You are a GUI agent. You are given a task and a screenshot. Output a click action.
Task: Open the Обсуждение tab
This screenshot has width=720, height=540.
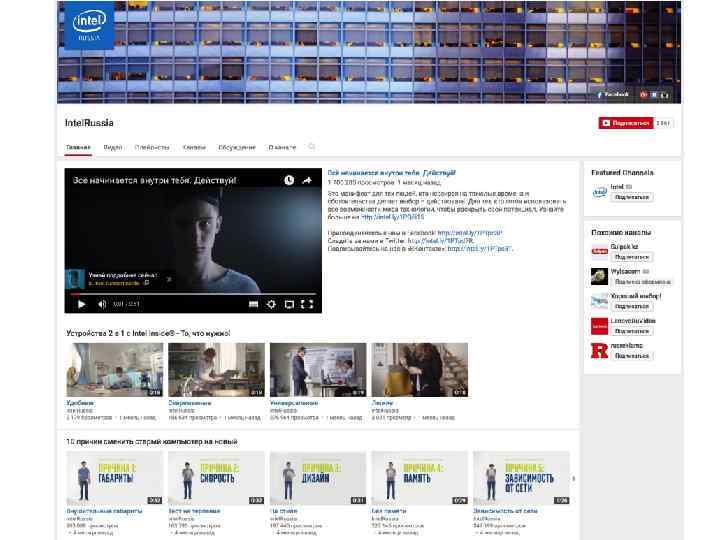click(237, 147)
